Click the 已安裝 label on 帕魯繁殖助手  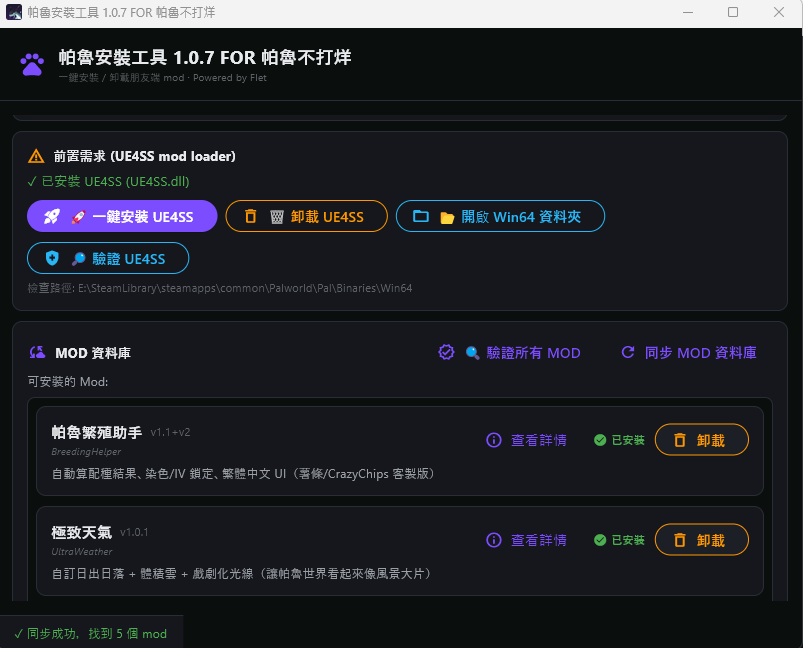coord(628,440)
